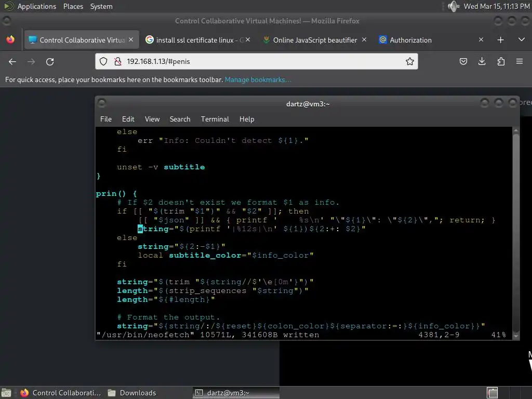Switch to the Authorization tab
532x399 pixels.
431,40
